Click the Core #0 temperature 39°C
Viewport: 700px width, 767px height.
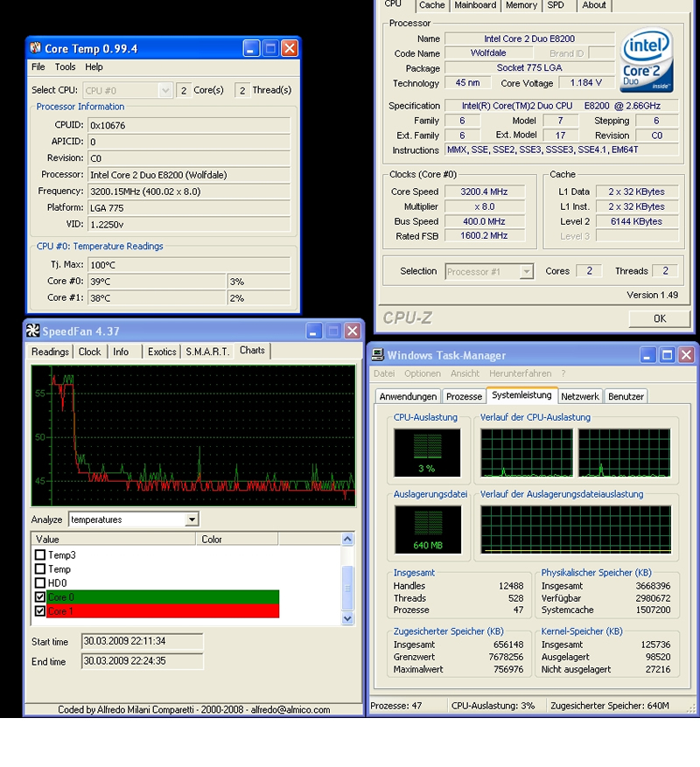point(157,282)
